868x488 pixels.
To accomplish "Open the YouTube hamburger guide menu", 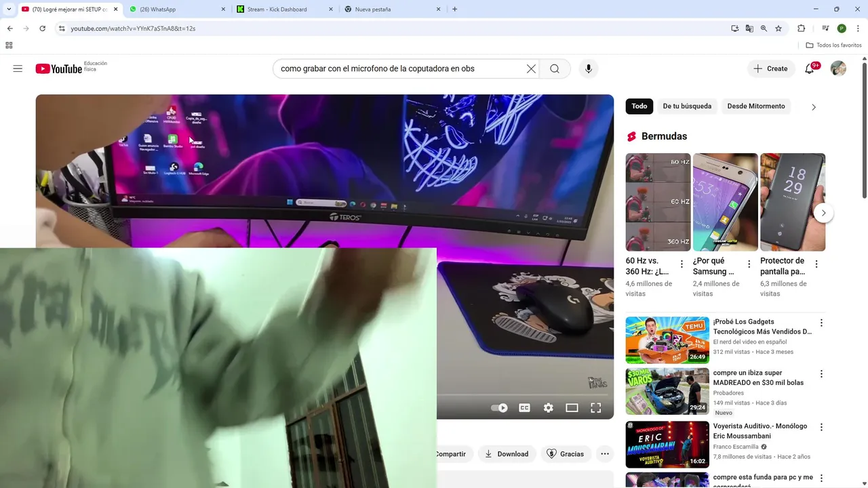I will coord(18,68).
